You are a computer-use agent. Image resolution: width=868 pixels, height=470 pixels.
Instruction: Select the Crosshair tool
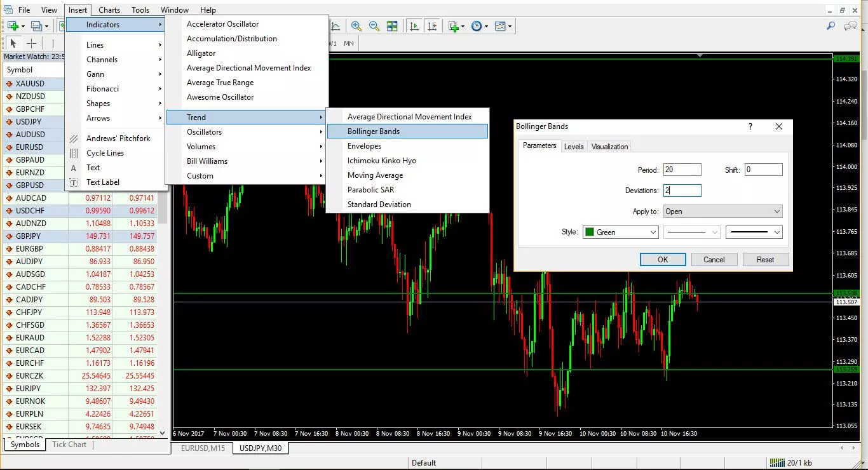coord(32,43)
